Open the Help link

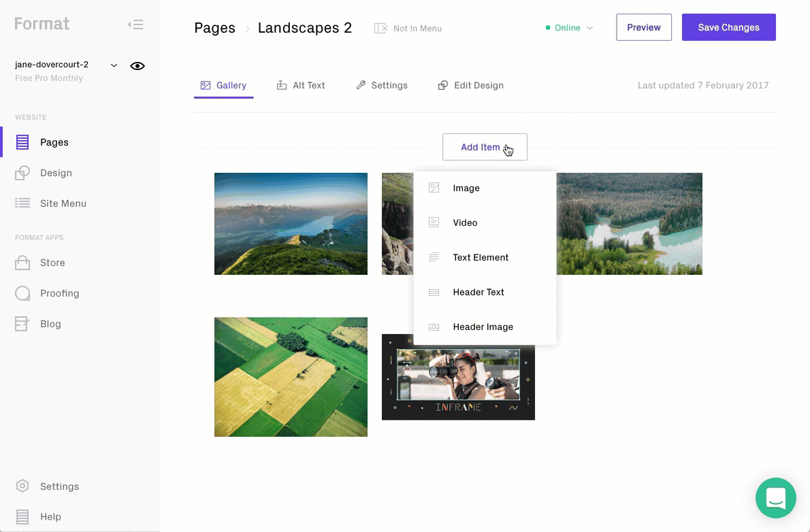click(x=50, y=517)
